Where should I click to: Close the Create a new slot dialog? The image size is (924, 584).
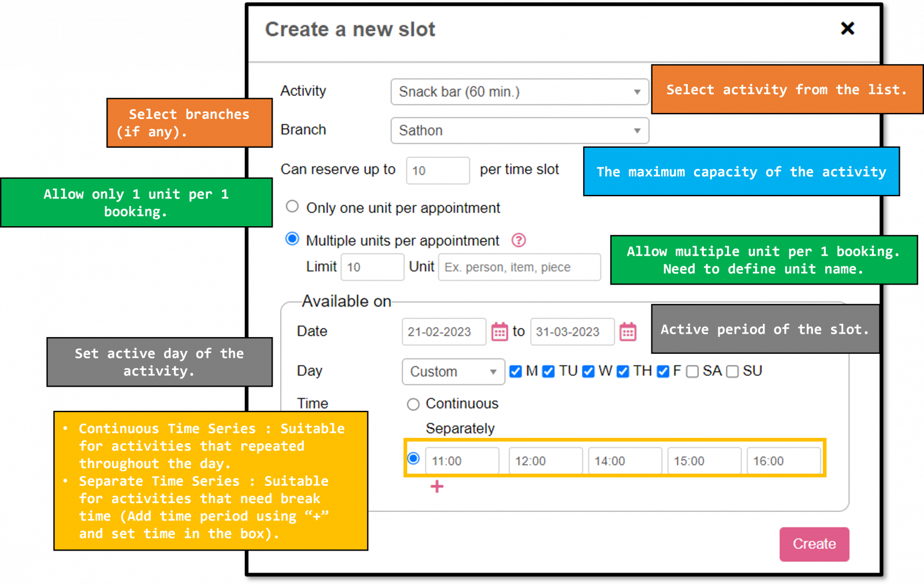[847, 28]
